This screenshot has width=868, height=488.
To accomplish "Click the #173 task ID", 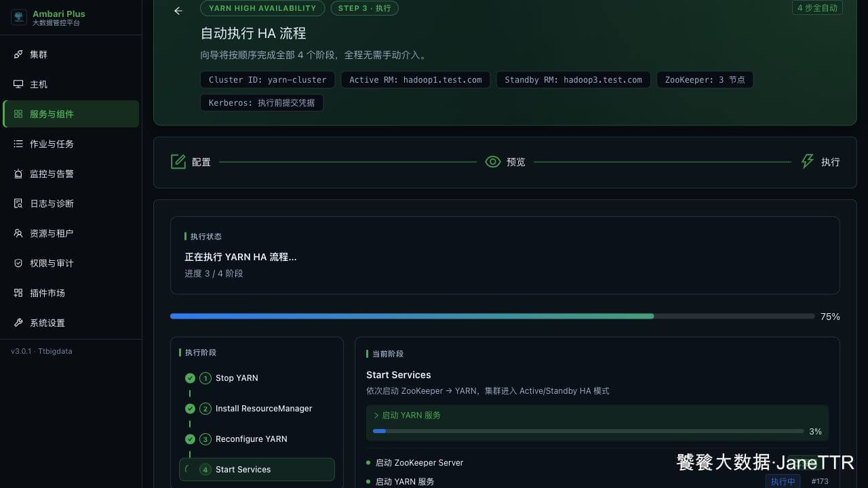I will [x=820, y=481].
